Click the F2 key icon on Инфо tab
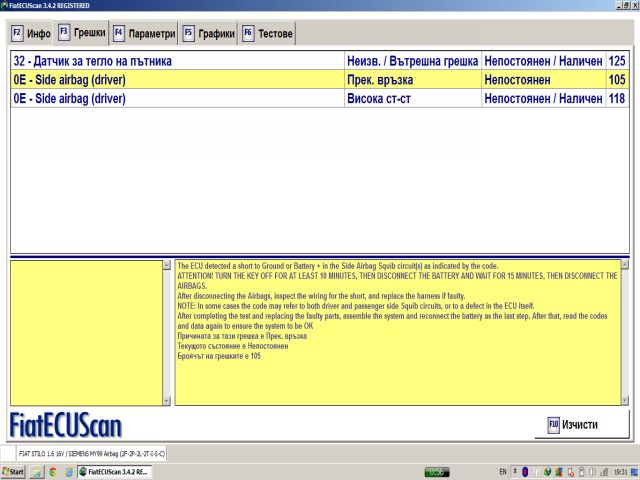The image size is (640, 480). (17, 34)
